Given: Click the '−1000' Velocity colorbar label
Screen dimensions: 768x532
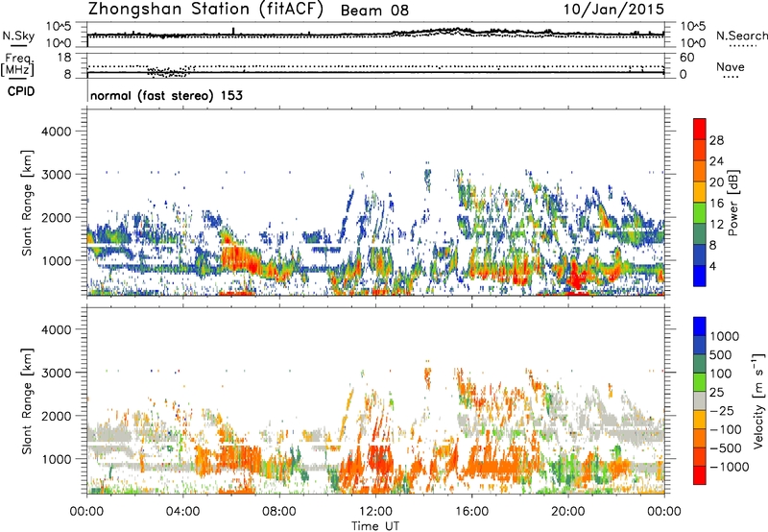Looking at the screenshot, I should 729,467.
